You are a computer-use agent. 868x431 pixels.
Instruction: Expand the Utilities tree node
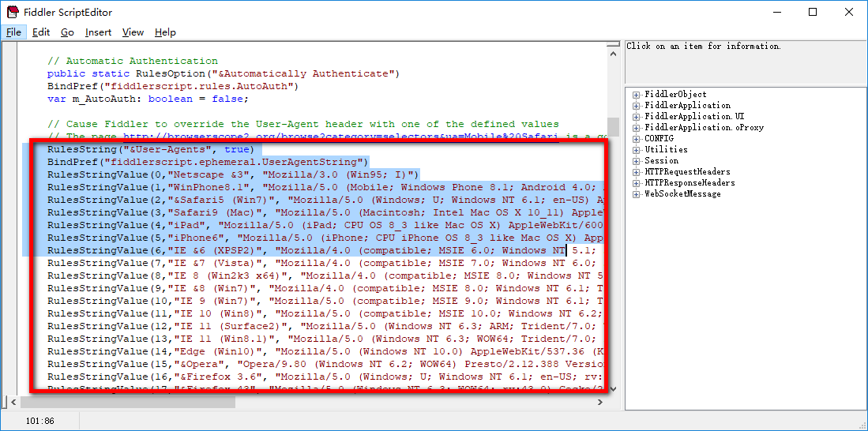[636, 150]
